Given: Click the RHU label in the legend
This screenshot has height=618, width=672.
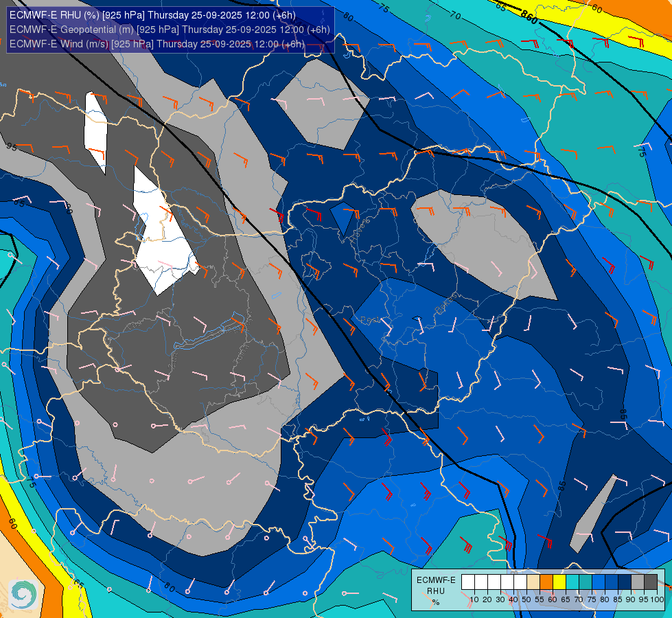Looking at the screenshot, I should click(x=436, y=591).
